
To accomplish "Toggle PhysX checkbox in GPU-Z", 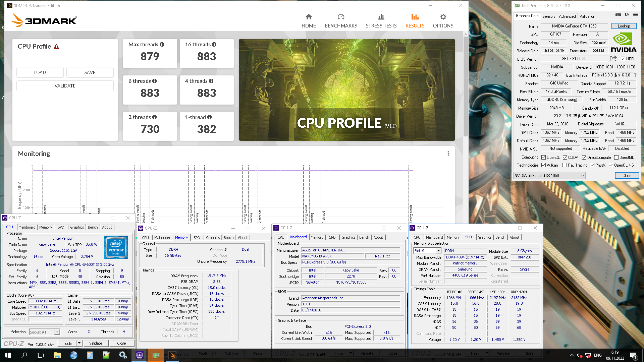I will pyautogui.click(x=592, y=165).
